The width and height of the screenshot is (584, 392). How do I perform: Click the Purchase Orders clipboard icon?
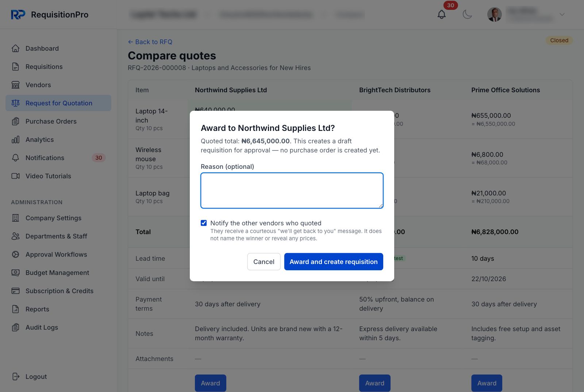tap(15, 121)
